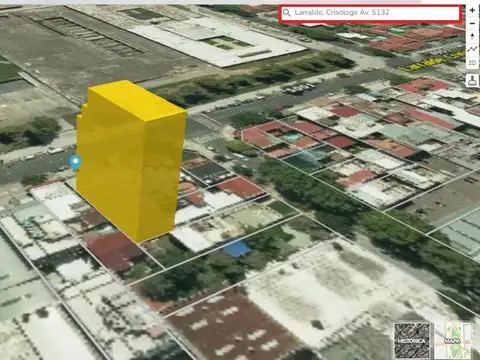
Task: Click the magnifying glass search icon
Action: pos(287,13)
